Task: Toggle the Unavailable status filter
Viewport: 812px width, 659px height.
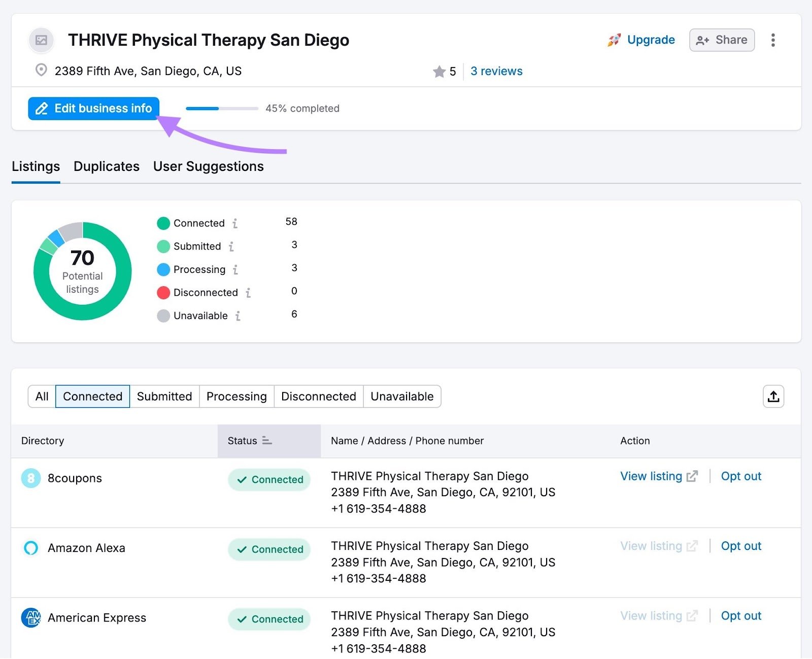Action: [402, 396]
